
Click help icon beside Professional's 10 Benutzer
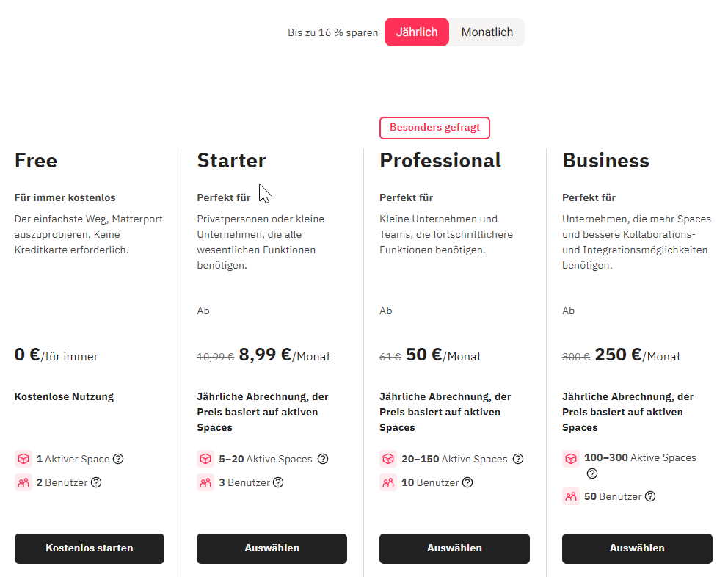[467, 482]
